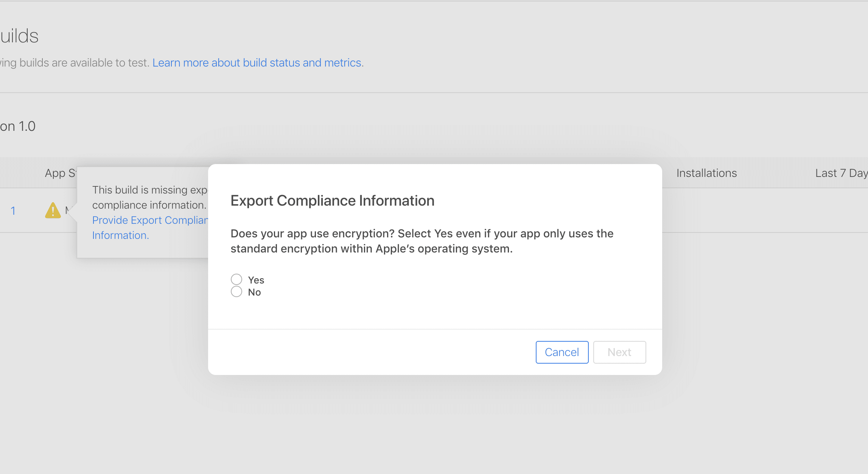Viewport: 868px width, 474px height.
Task: Select the No radio button
Action: [x=236, y=291]
